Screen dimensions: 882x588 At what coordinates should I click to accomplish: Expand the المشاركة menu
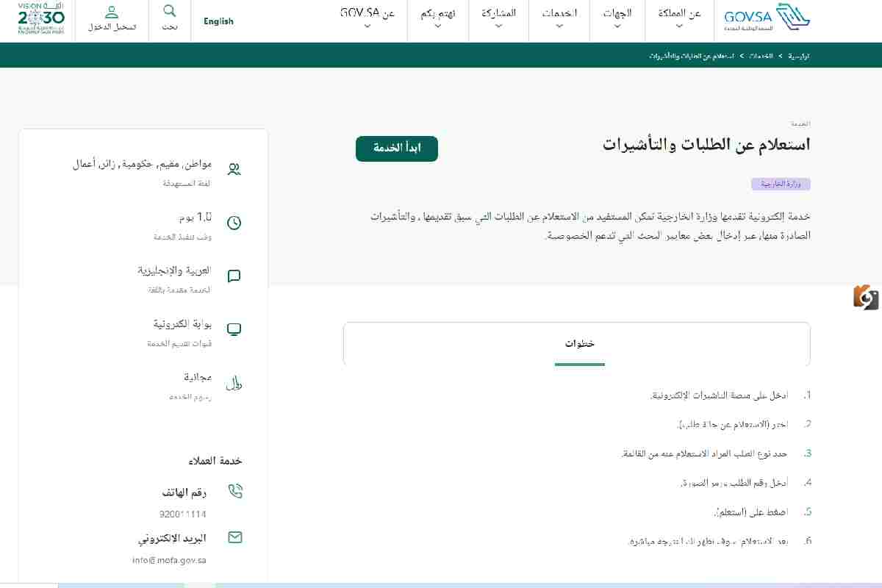click(x=499, y=19)
